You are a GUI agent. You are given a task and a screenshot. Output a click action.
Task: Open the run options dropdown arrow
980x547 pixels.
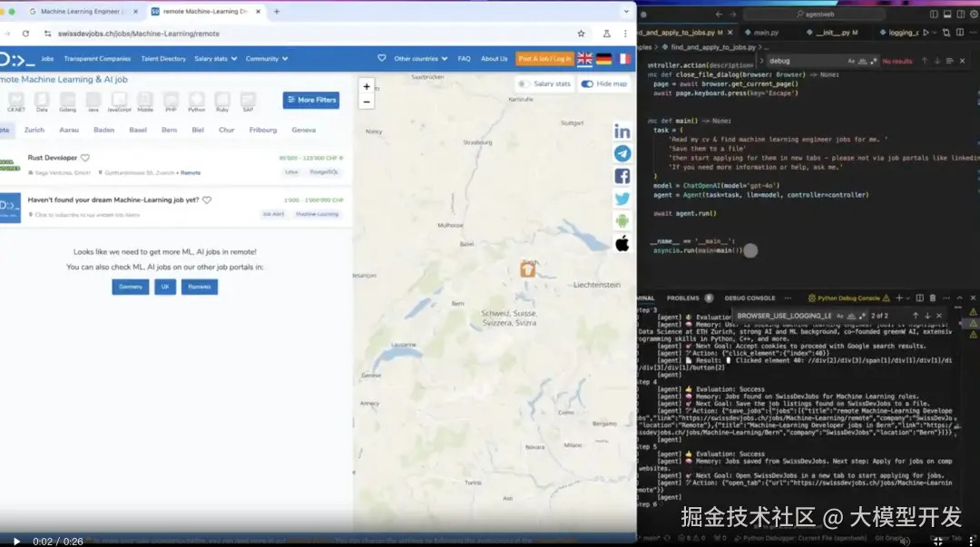pos(935,33)
